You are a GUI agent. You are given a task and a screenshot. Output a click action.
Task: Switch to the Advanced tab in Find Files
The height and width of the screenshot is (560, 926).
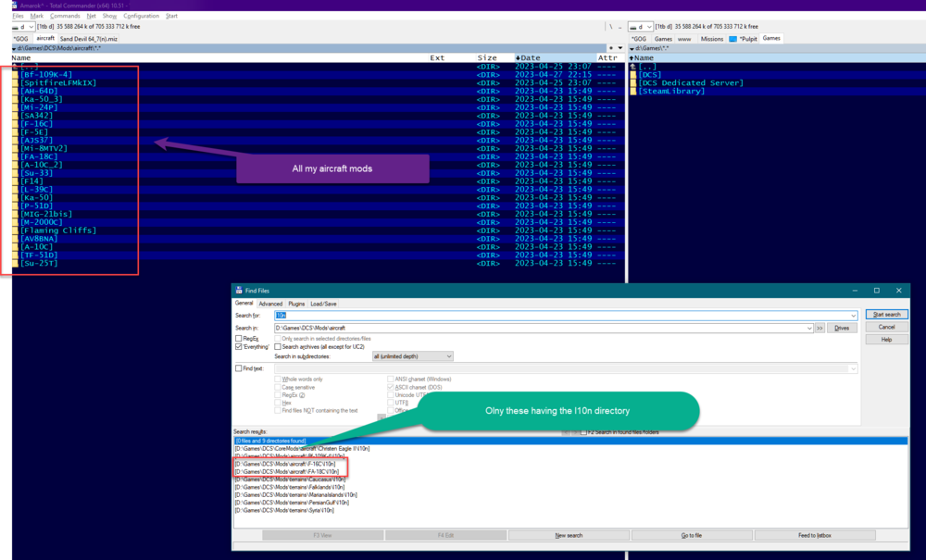(270, 304)
